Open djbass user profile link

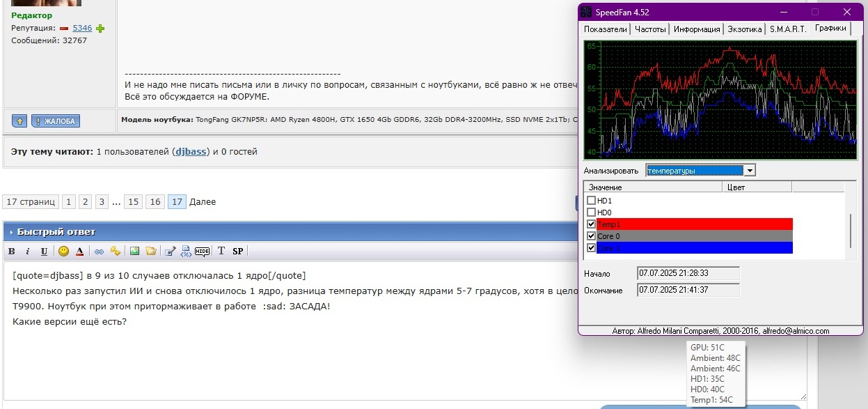click(191, 151)
